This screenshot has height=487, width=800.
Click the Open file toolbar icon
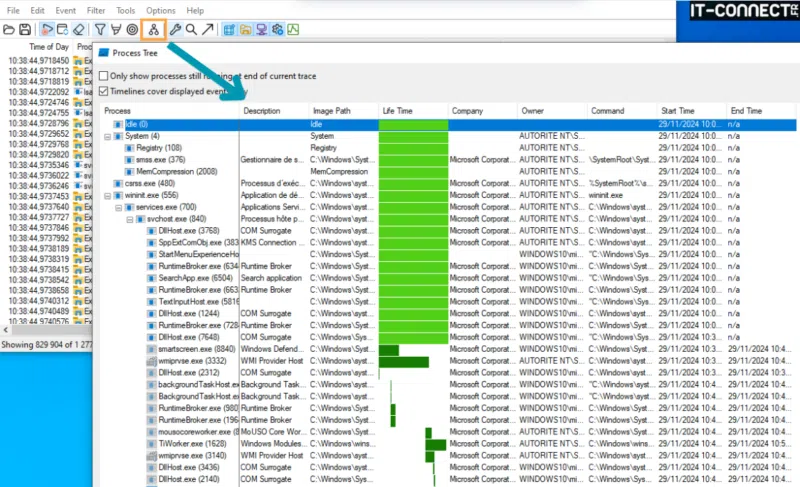click(x=9, y=30)
